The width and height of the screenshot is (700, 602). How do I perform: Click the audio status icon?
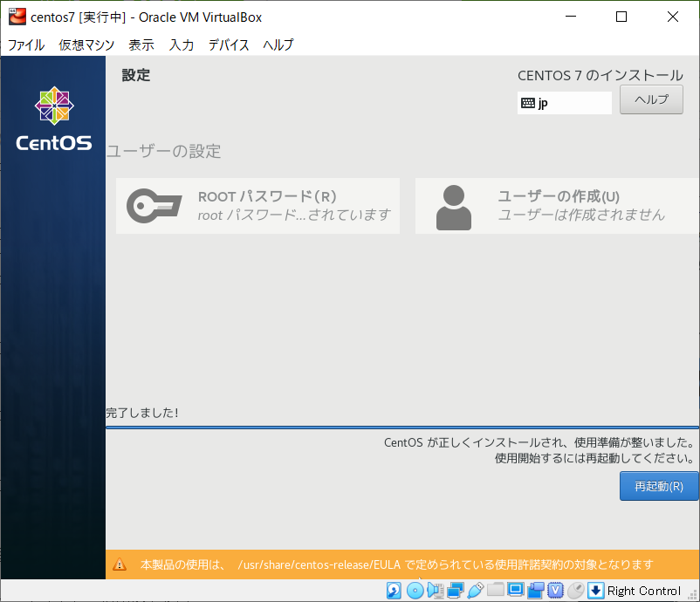click(x=435, y=591)
